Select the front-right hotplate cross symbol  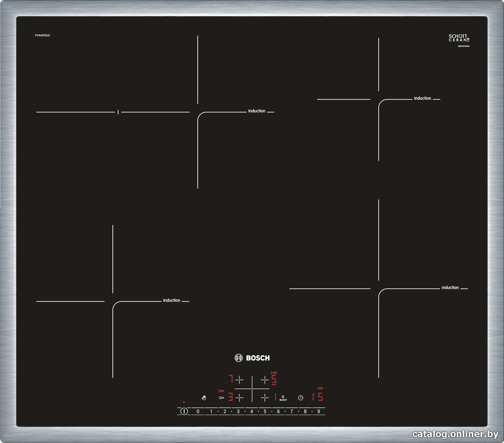pyautogui.click(x=265, y=398)
